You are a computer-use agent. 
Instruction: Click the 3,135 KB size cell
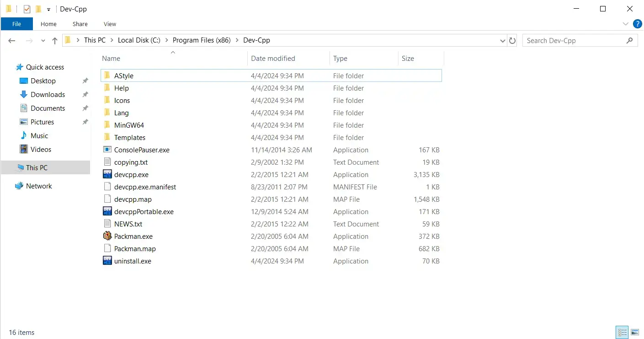[x=426, y=174]
